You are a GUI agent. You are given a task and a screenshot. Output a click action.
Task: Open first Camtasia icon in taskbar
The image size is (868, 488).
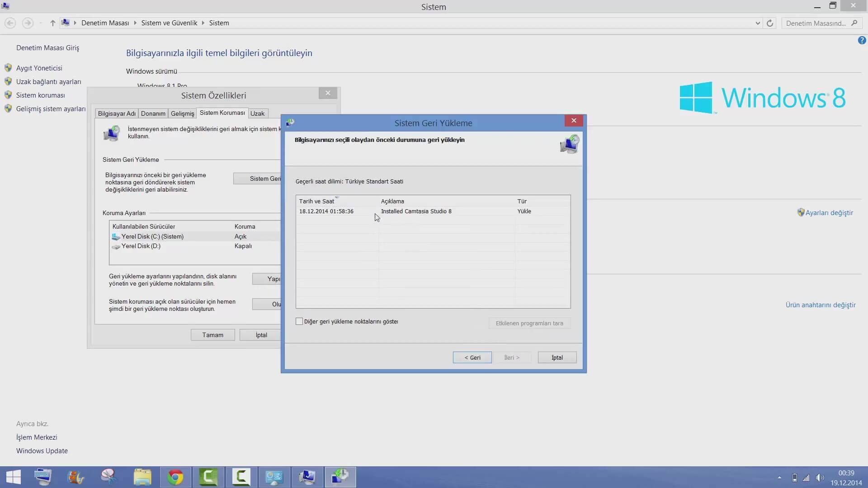point(208,477)
